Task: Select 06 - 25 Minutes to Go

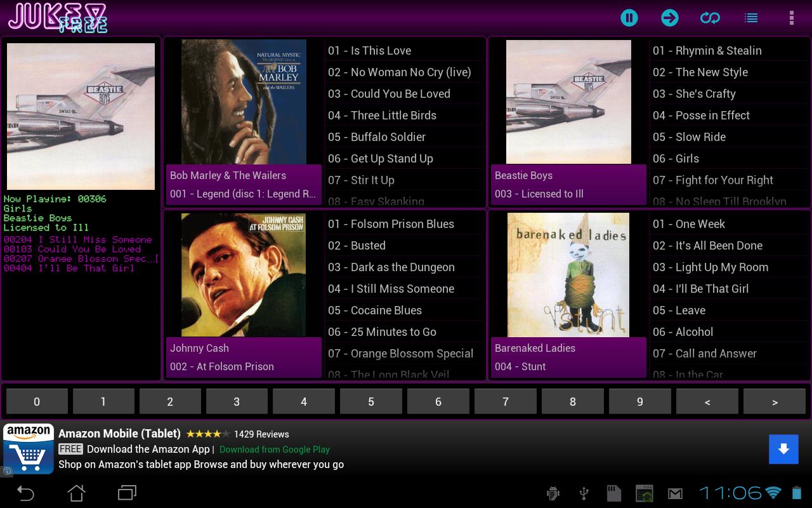Action: [404, 332]
